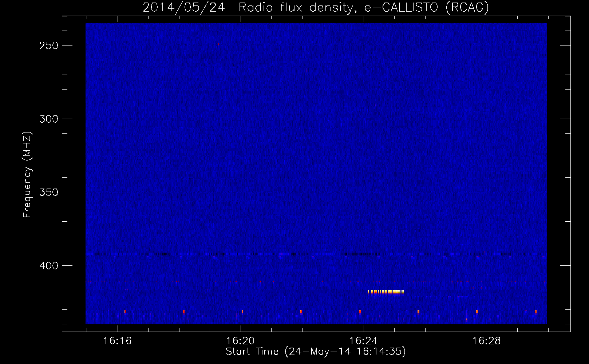Click the 16:16 time tick label

[x=118, y=341]
